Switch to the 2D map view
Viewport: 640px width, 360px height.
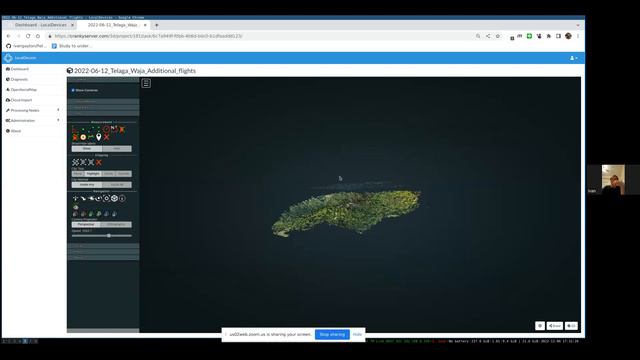(x=571, y=326)
